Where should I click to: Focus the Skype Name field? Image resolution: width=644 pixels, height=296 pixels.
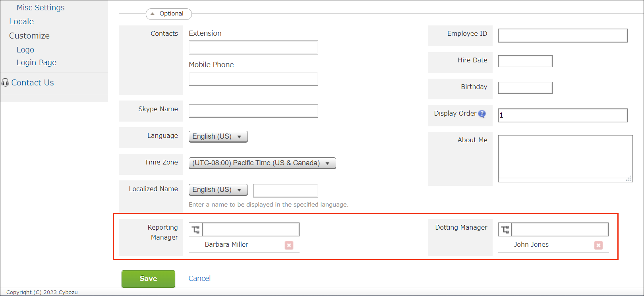(x=253, y=111)
